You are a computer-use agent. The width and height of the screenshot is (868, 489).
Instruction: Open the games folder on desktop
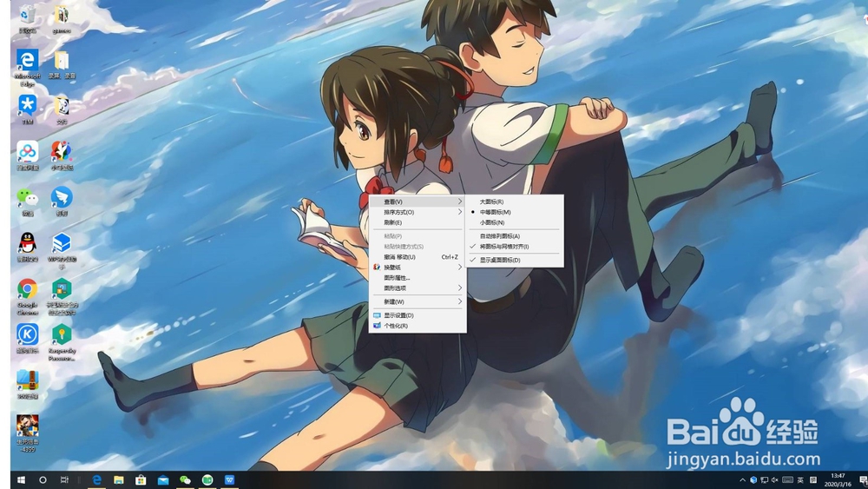click(62, 18)
